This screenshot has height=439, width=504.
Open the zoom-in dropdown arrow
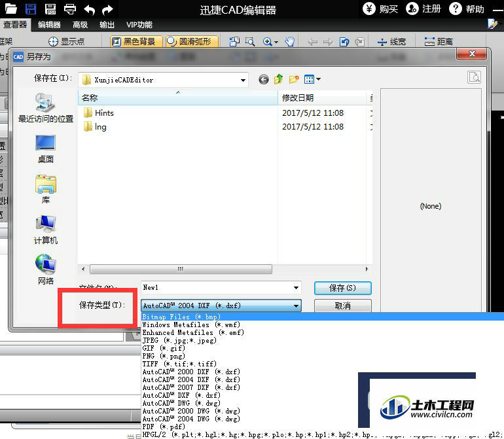click(x=276, y=42)
